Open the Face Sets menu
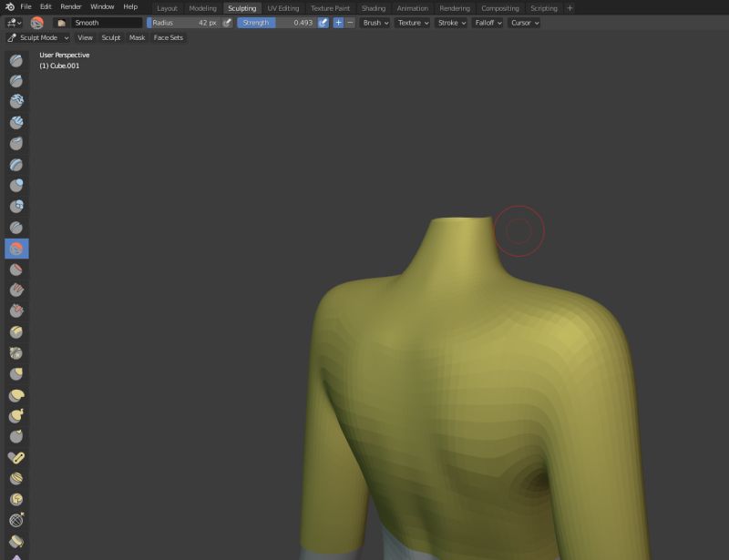 click(x=169, y=38)
